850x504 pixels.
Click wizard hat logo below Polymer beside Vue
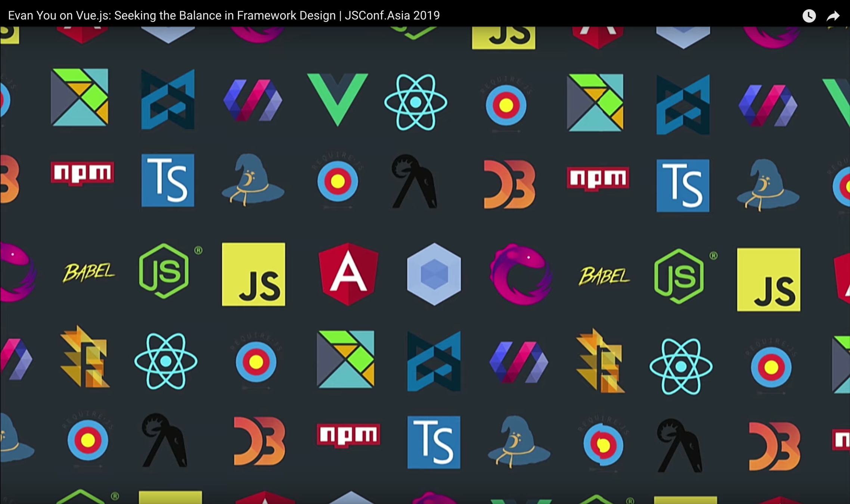click(x=253, y=180)
